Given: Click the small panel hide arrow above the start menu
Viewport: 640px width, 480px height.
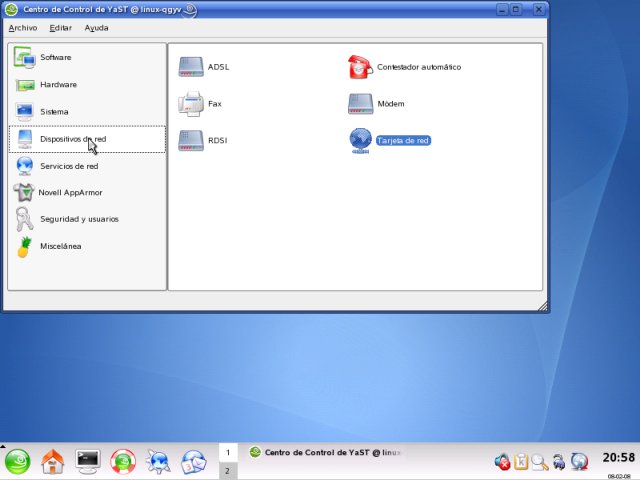Looking at the screenshot, I should pyautogui.click(x=2, y=446).
